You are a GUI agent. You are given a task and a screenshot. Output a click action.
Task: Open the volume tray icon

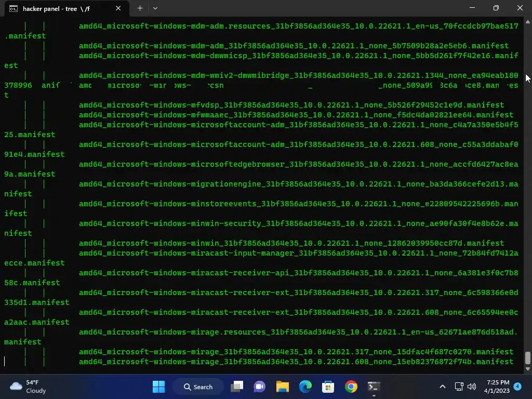coord(472,387)
